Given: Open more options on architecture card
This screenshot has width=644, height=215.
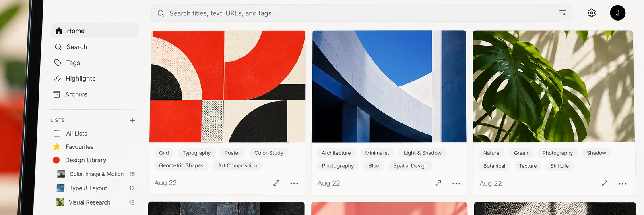Looking at the screenshot, I should 456,184.
